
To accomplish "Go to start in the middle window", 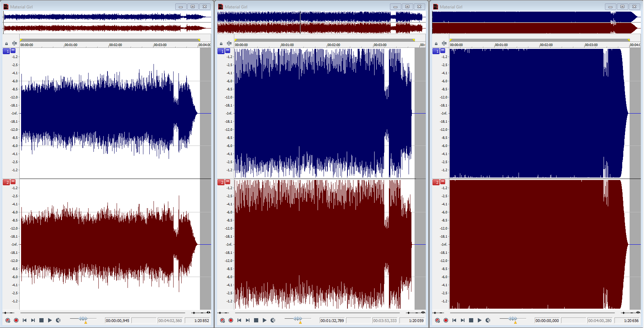I will click(239, 320).
